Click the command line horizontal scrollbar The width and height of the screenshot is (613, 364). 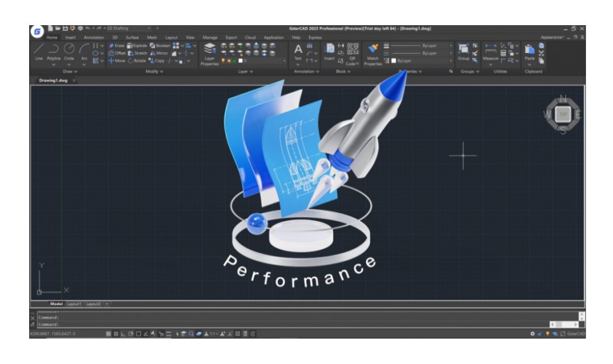[564, 324]
